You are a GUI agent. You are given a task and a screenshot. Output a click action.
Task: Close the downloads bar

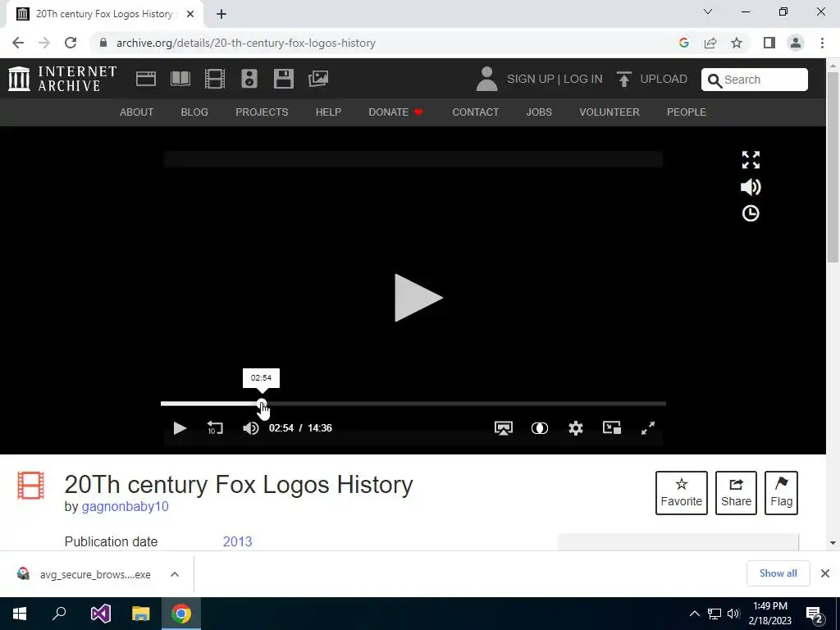point(825,573)
